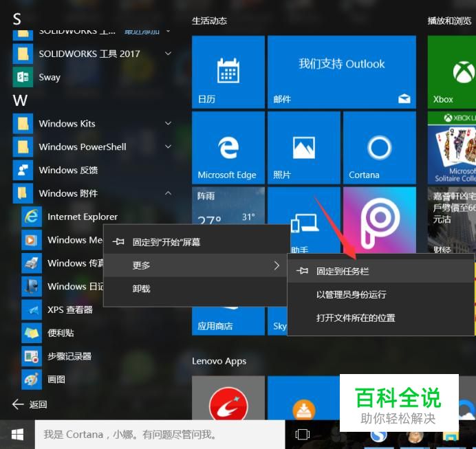Image resolution: width=476 pixels, height=449 pixels.
Task: Choose 固定到任务栏 in the submenu
Action: click(380, 271)
